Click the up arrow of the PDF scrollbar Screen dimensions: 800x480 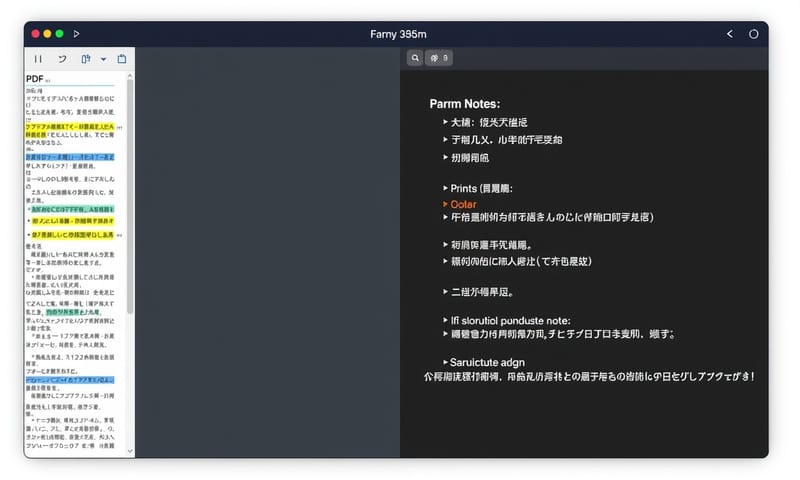[x=130, y=76]
